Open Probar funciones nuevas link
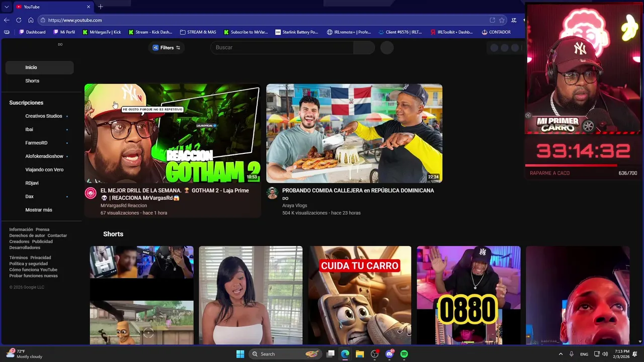 [x=33, y=276]
